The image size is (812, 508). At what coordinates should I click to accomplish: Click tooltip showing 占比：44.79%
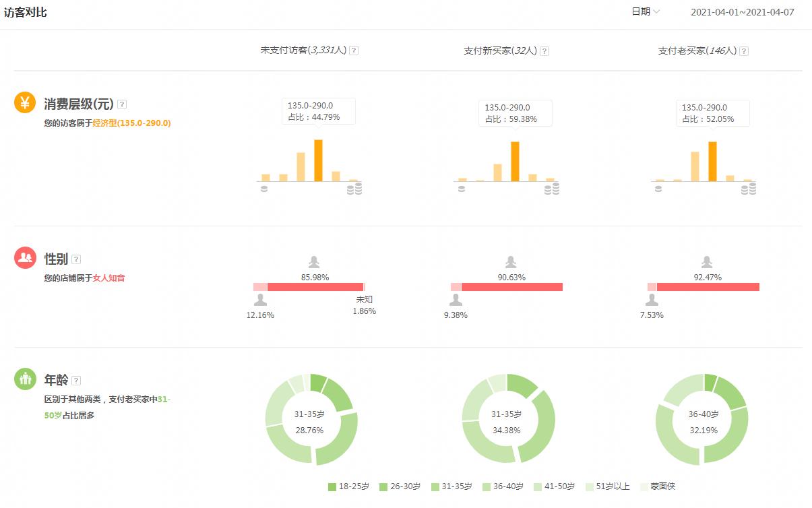point(319,111)
